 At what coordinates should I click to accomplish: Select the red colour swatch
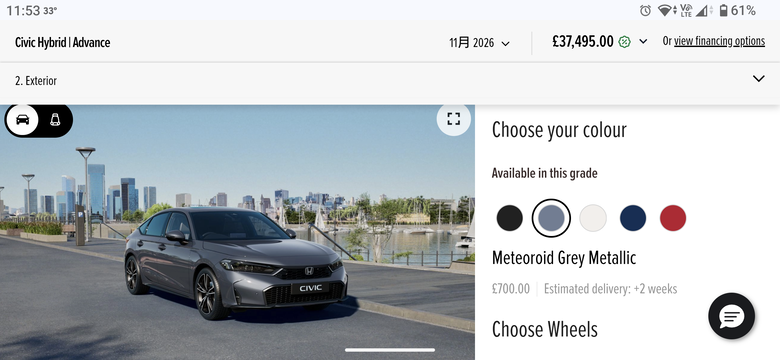(x=673, y=218)
